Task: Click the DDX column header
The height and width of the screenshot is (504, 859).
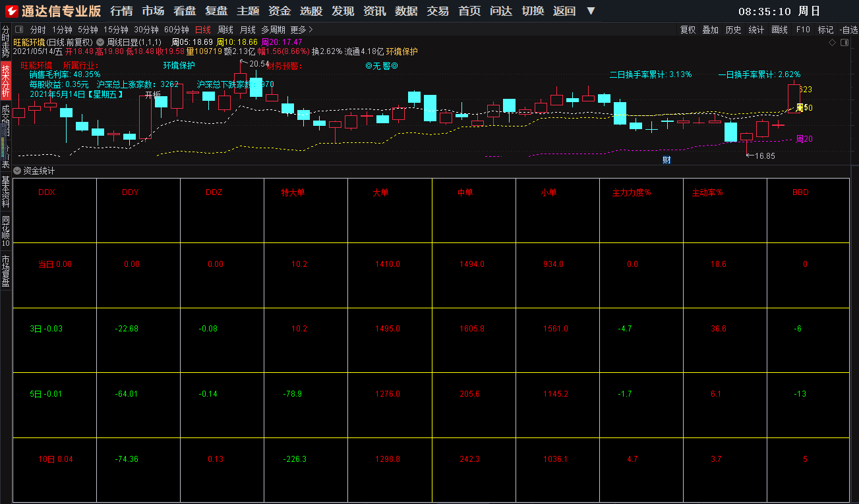Action: click(46, 192)
